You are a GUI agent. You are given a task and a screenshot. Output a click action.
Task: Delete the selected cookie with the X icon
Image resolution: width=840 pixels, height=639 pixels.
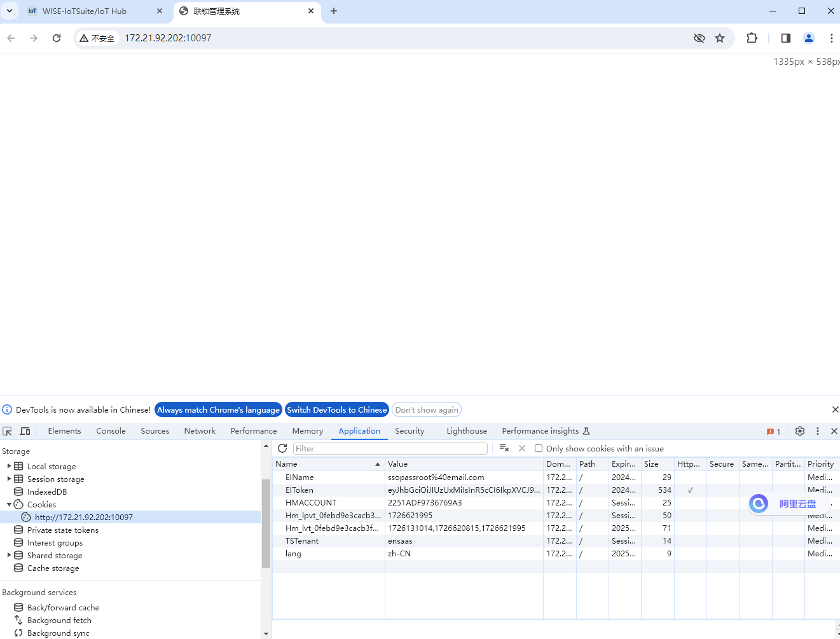point(522,448)
